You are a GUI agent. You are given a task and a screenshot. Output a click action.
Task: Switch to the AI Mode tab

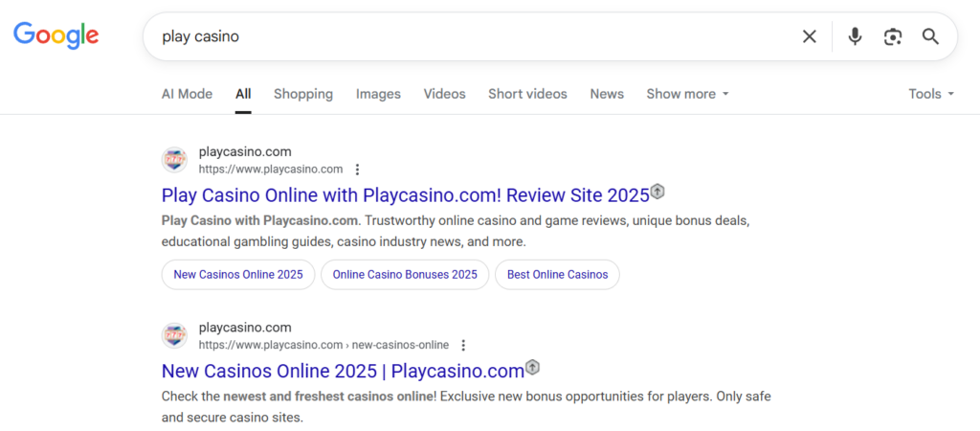187,94
